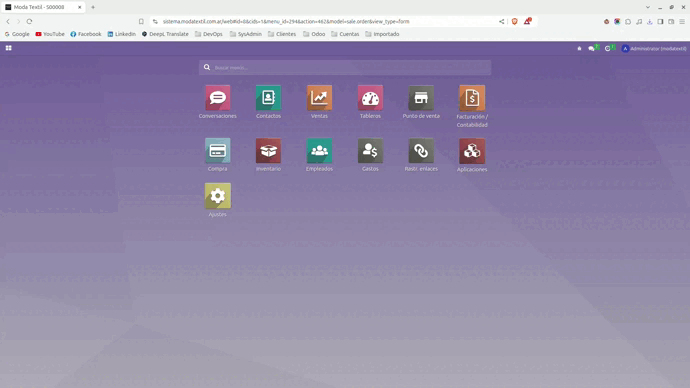Open the browser hamburger menu
Image resolution: width=690 pixels, height=388 pixels.
[682, 22]
